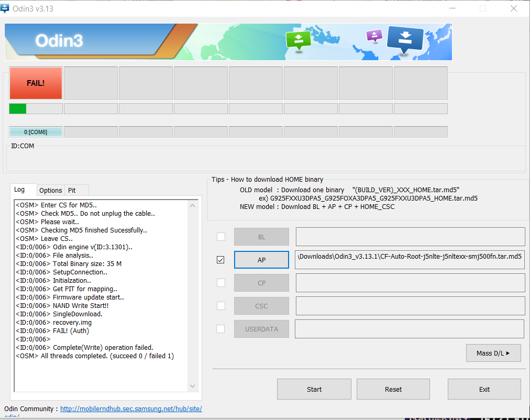Tick the USERDATA file checkbox

tap(220, 329)
